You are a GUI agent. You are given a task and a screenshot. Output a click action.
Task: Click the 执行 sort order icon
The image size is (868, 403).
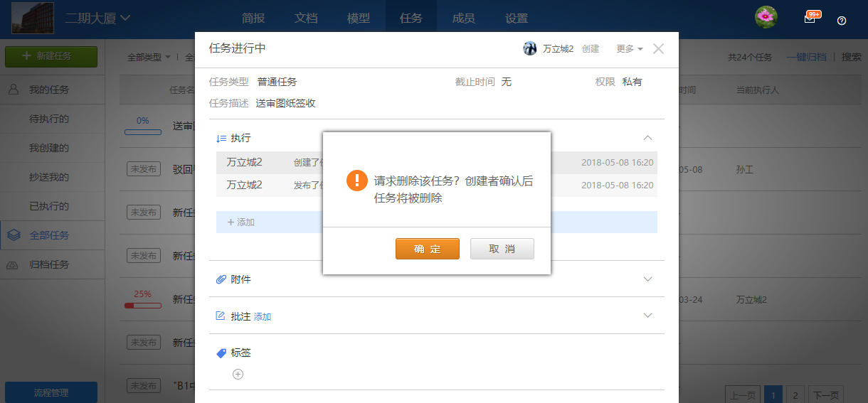point(221,138)
